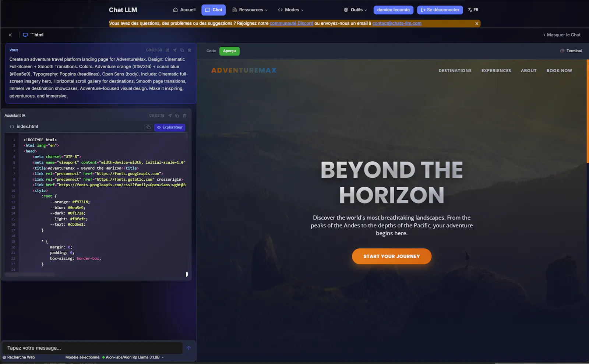589x364 pixels.
Task: Click the index.html file name label
Action: coord(27,127)
